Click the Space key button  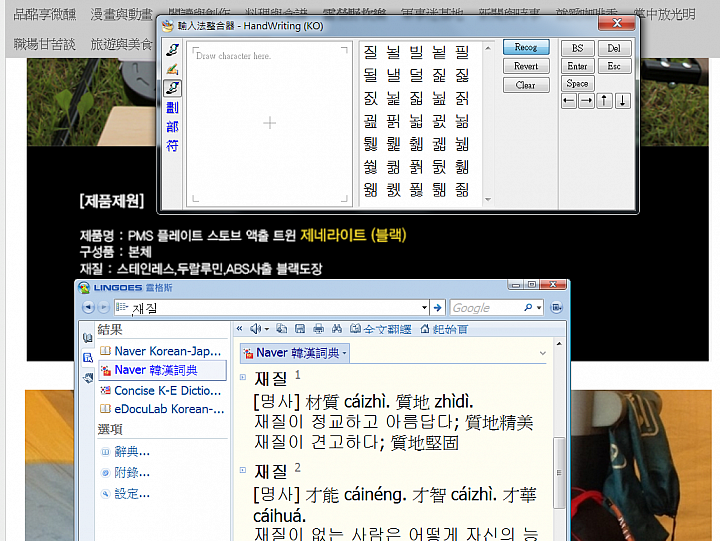[x=578, y=84]
